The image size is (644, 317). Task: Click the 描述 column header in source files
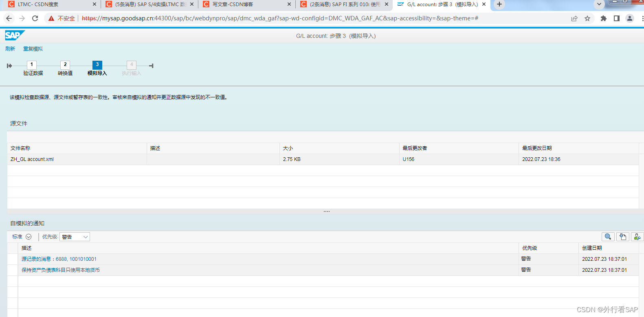pos(213,148)
